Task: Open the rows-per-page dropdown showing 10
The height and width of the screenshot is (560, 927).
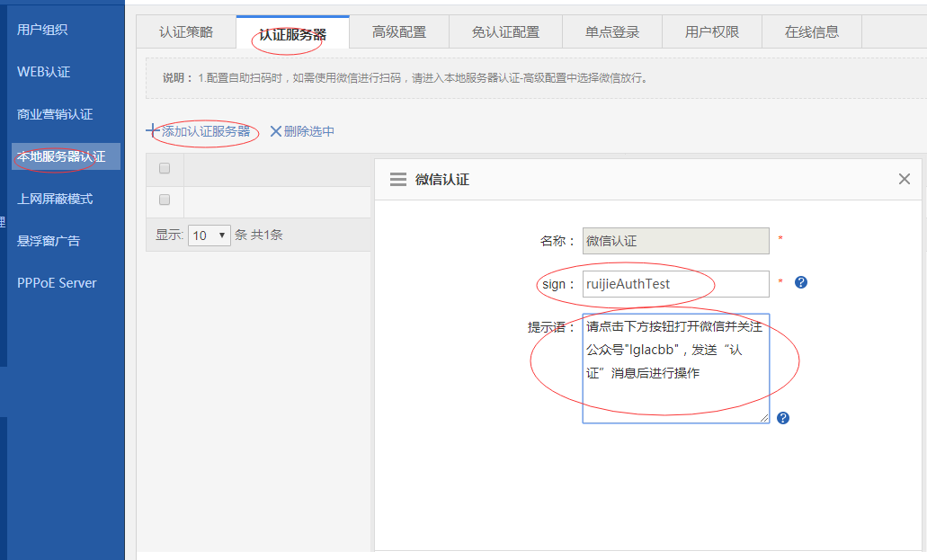Action: click(209, 235)
